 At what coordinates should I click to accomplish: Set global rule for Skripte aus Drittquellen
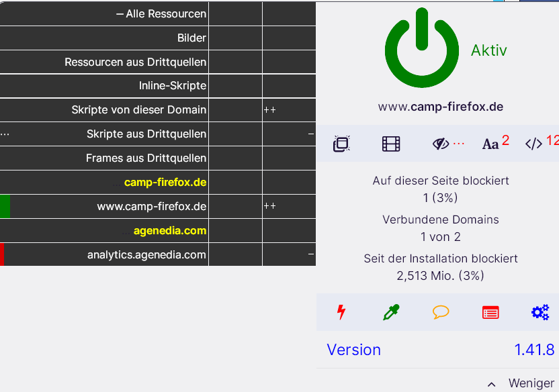(236, 134)
